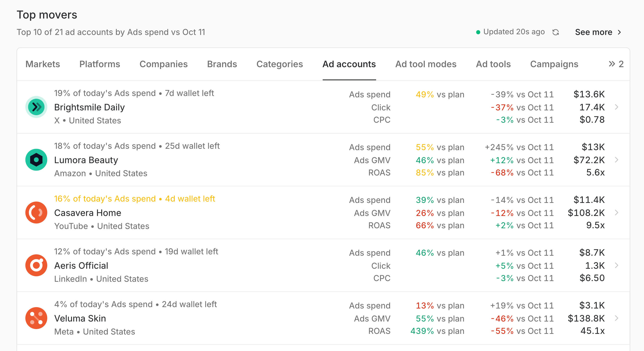Click the 13% vs plan Ads spend figure

coord(440,306)
